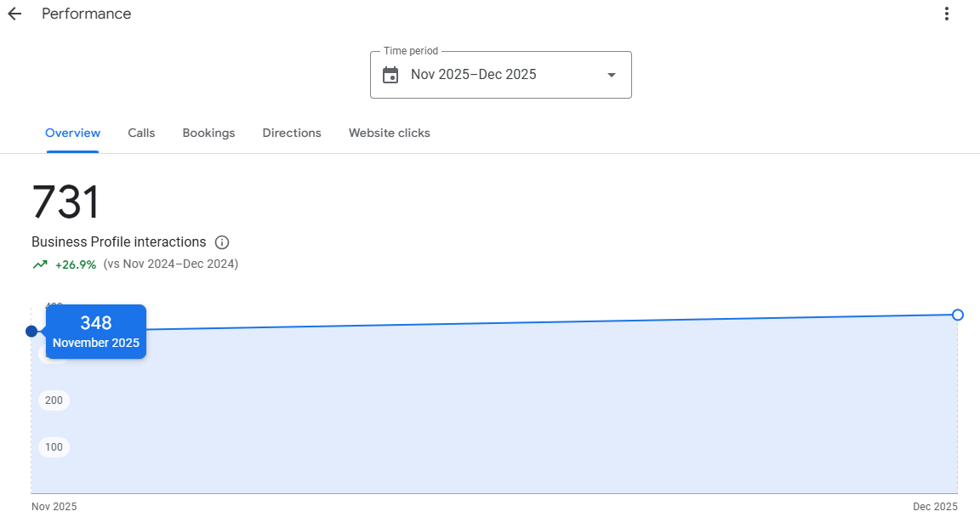980x517 pixels.
Task: Click the +26.9% comparison percentage
Action: coord(76,264)
